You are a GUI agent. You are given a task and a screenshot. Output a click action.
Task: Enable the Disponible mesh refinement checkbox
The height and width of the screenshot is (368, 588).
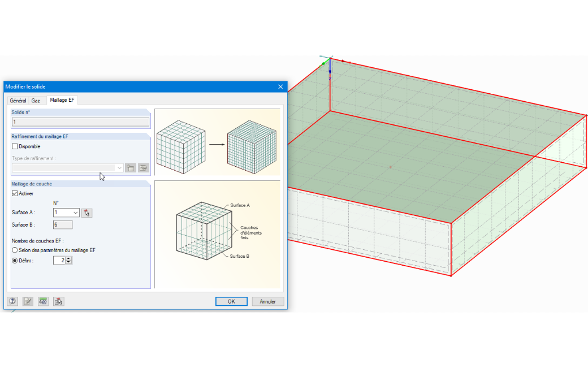point(15,146)
